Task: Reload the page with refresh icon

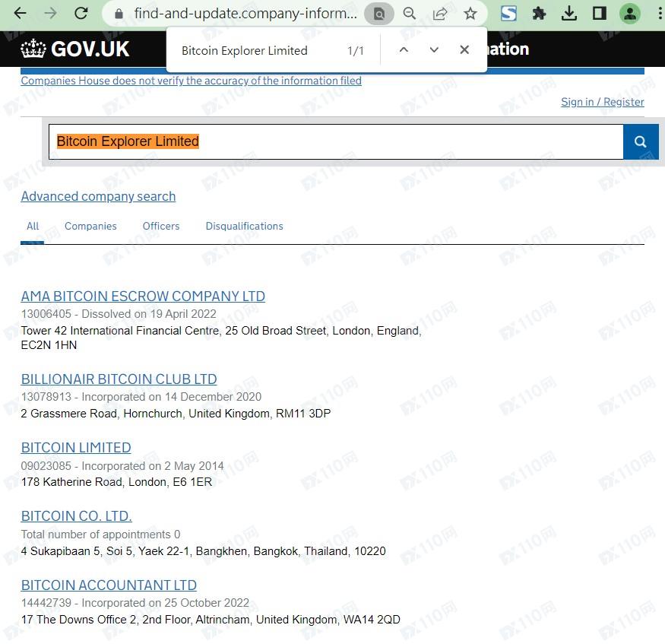Action: pyautogui.click(x=81, y=14)
